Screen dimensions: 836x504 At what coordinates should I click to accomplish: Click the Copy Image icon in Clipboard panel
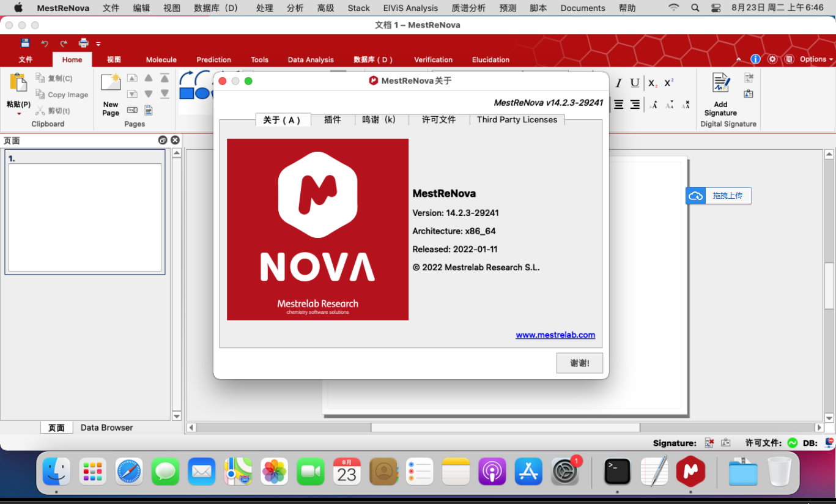point(41,94)
